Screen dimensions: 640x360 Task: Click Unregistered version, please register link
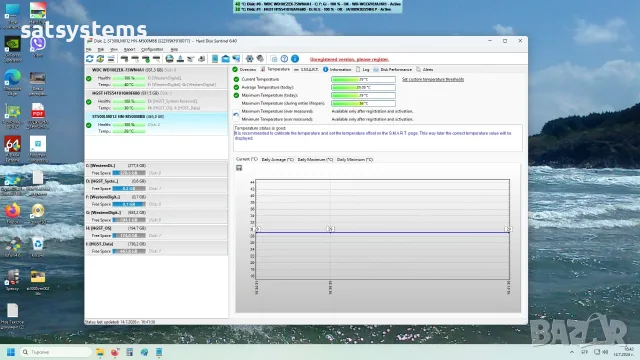(349, 59)
